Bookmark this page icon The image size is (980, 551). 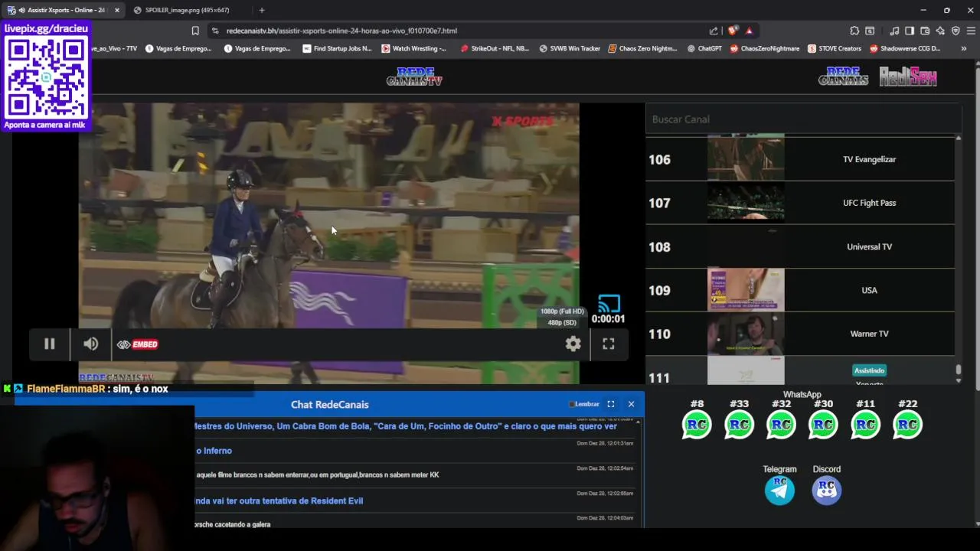coord(195,31)
